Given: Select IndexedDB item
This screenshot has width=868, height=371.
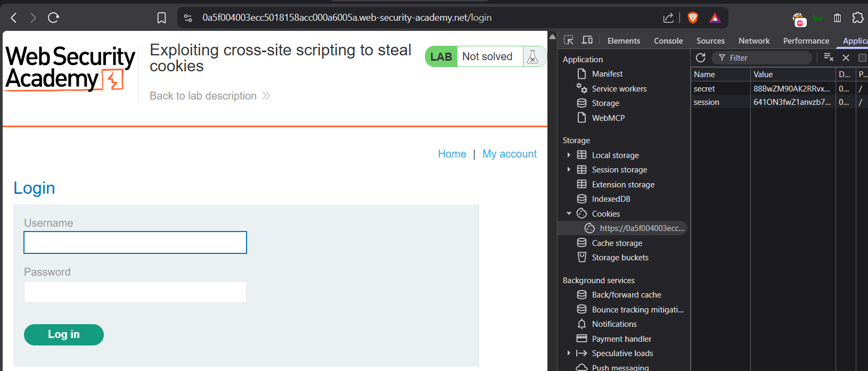Looking at the screenshot, I should click(611, 199).
